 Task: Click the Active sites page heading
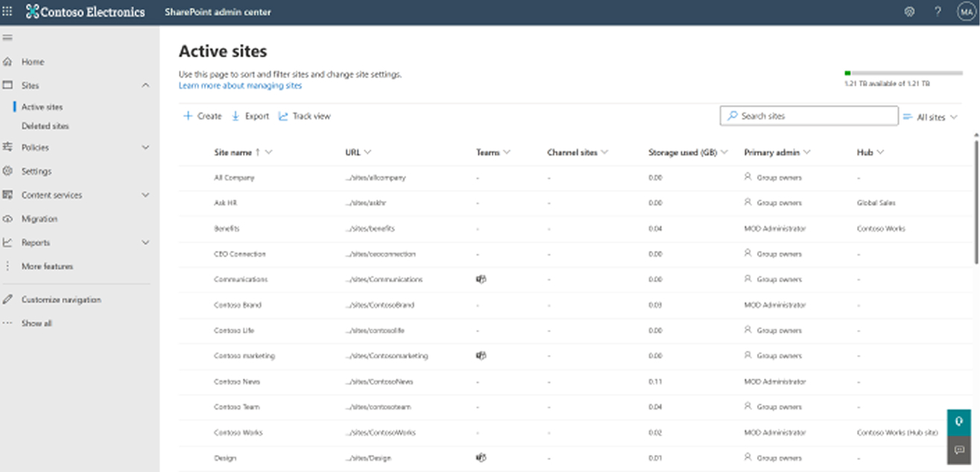pos(223,51)
